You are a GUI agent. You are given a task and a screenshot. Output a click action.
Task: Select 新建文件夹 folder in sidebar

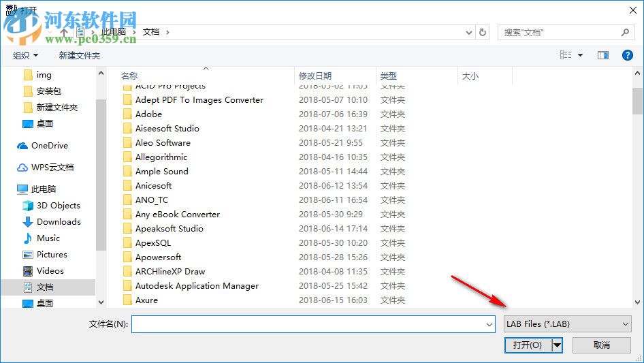(57, 108)
